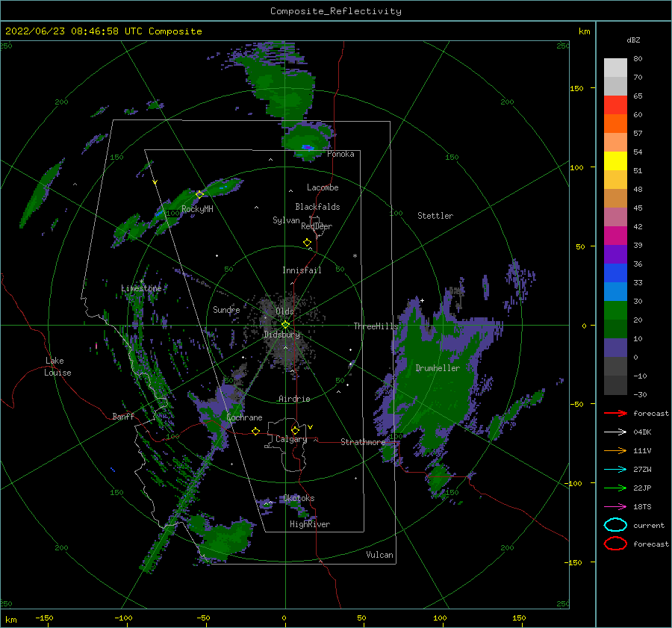Image resolution: width=672 pixels, height=628 pixels.
Task: Click the Ponoka city label
Action: pos(340,154)
